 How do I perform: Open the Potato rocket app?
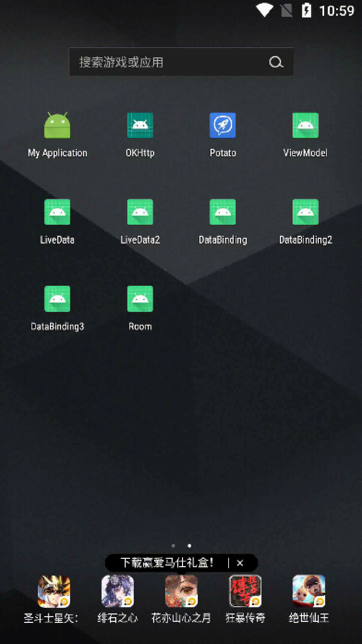pos(223,125)
